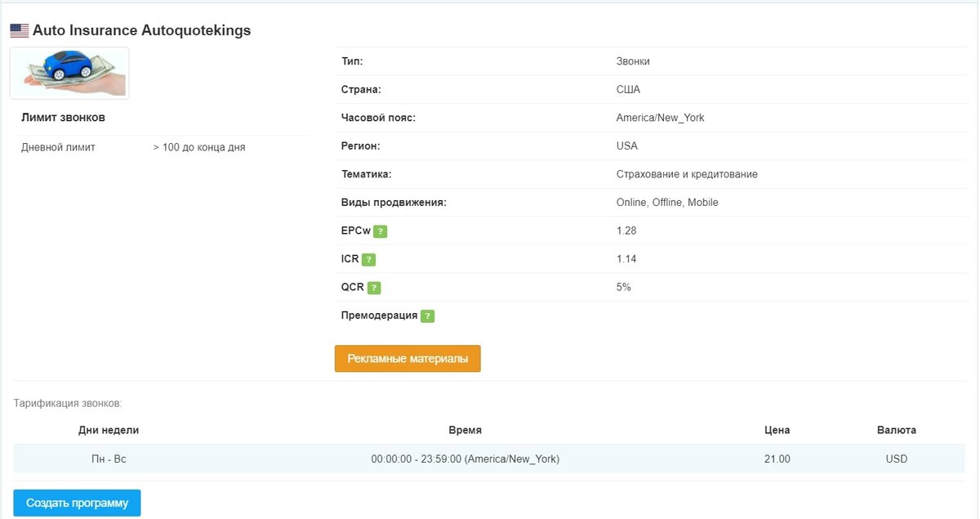
Task: Click the Страхование и кредитование topic value
Action: (687, 174)
